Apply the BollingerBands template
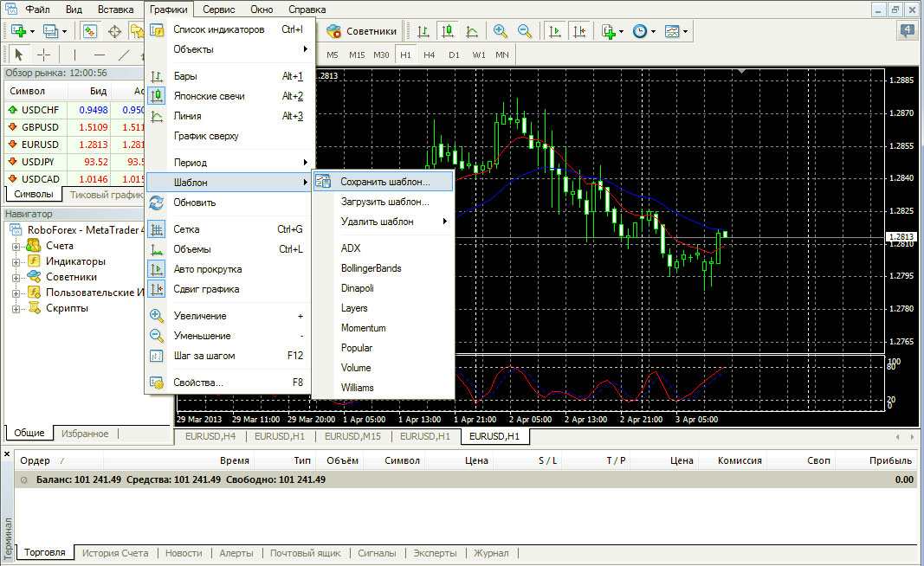 (x=371, y=268)
